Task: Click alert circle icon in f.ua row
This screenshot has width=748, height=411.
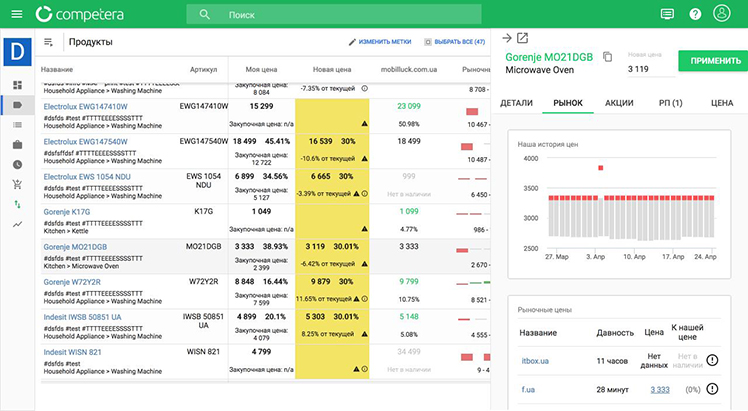Action: click(712, 389)
